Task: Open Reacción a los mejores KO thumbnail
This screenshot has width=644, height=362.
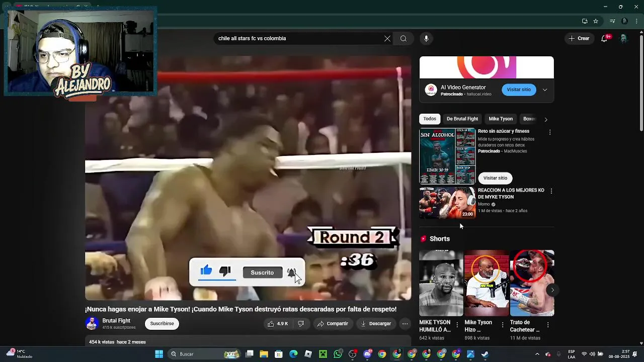Action: [x=447, y=203]
